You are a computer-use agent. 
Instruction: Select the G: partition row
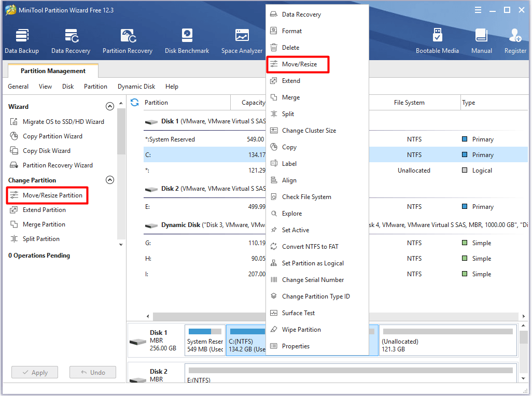point(335,243)
